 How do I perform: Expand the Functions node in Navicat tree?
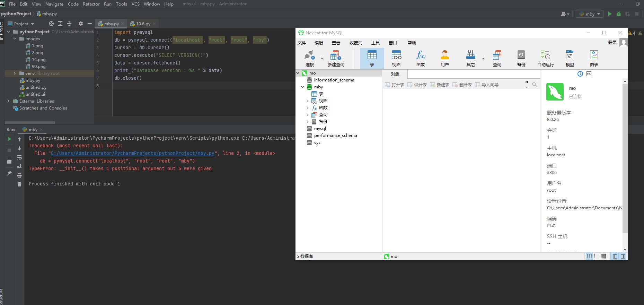pyautogui.click(x=307, y=108)
